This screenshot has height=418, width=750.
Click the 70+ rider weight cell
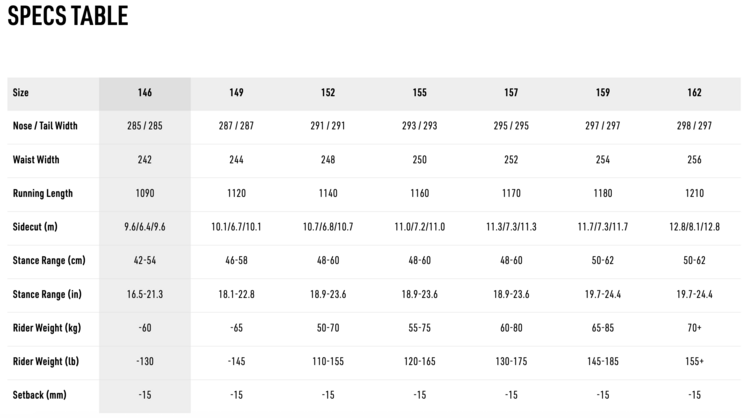click(x=694, y=327)
